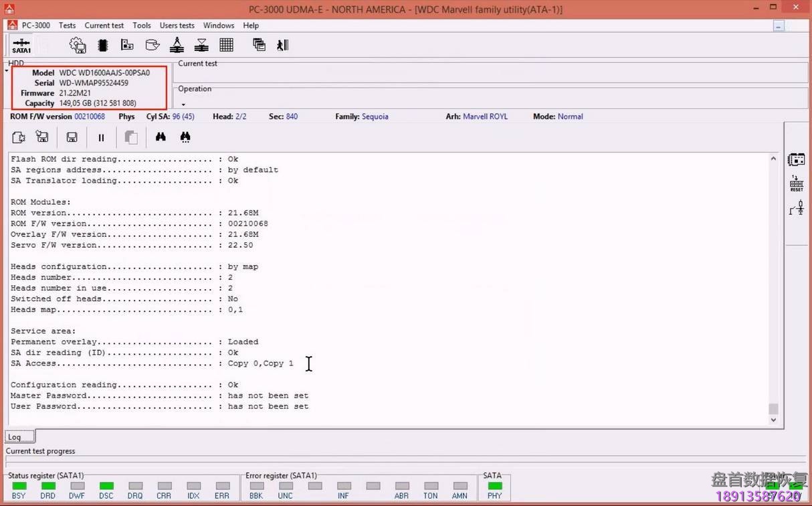Save the log using floppy disk icon
The width and height of the screenshot is (812, 506).
click(72, 137)
